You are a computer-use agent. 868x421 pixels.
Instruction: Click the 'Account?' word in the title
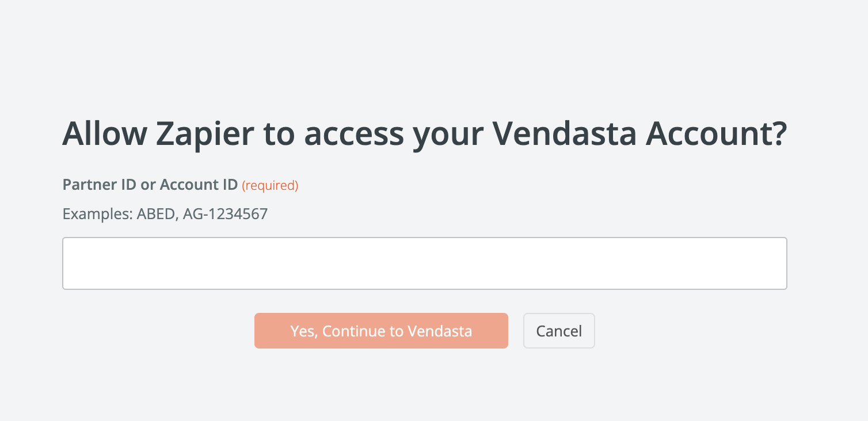pos(717,133)
